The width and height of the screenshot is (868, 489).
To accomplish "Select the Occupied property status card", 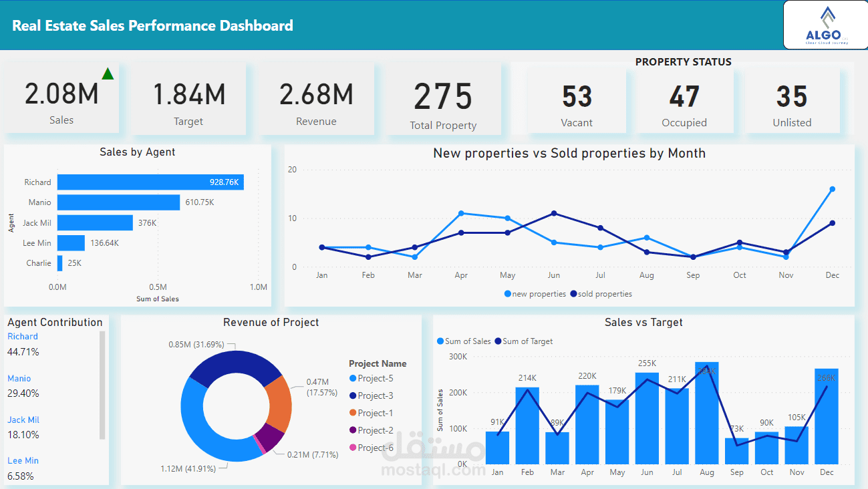I will tap(684, 100).
